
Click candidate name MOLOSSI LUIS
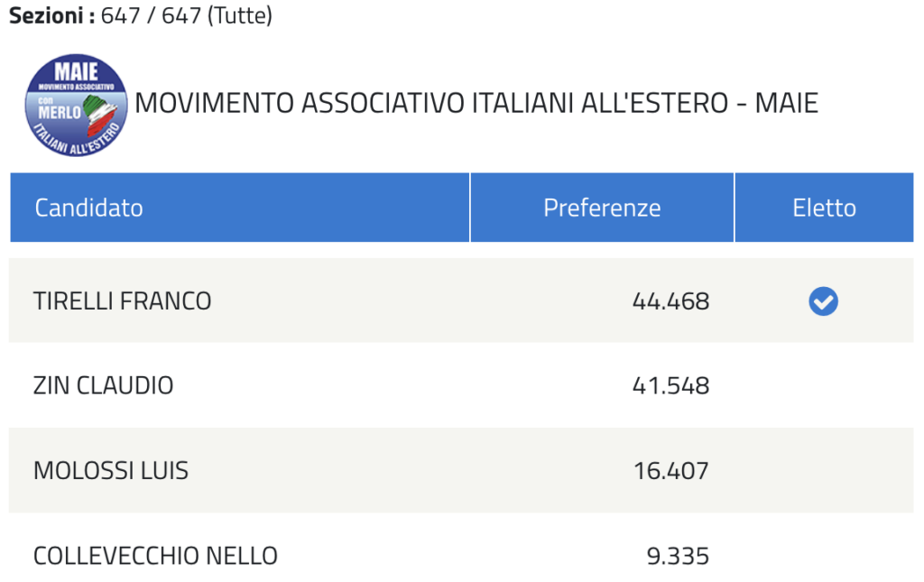tap(111, 471)
